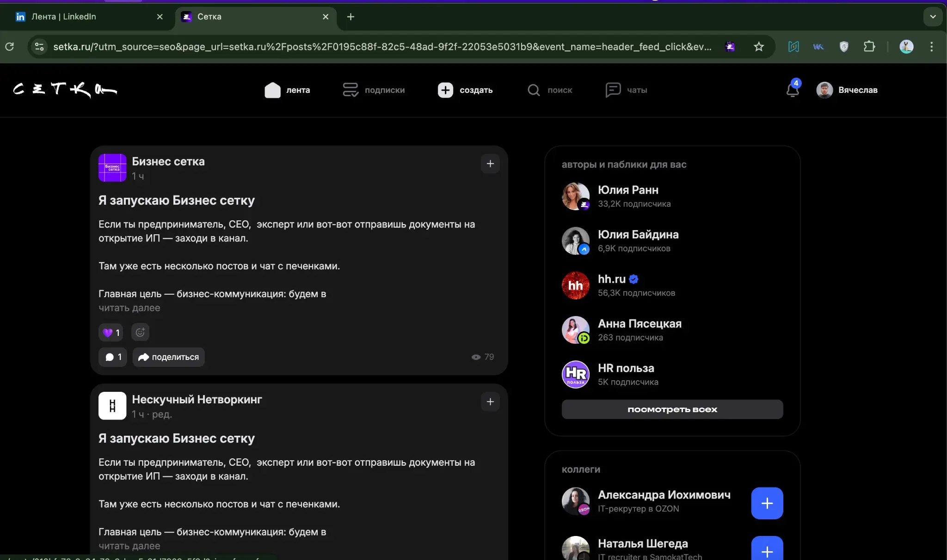Screen dimensions: 947x560
Task: Reload the page
Action: (x=10, y=46)
